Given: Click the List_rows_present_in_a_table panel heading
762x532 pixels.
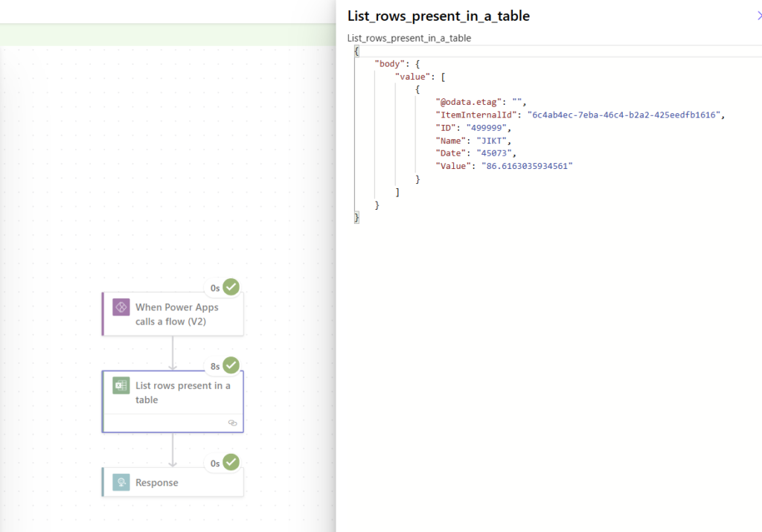Looking at the screenshot, I should (438, 16).
